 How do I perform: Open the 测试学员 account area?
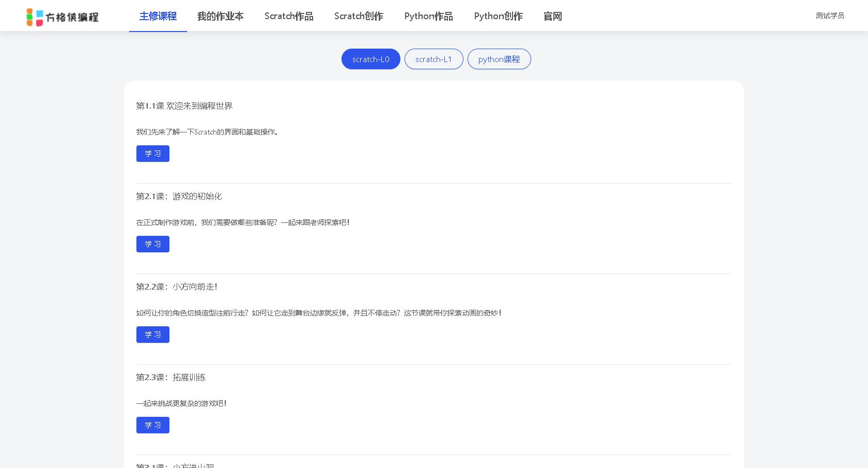coord(830,16)
